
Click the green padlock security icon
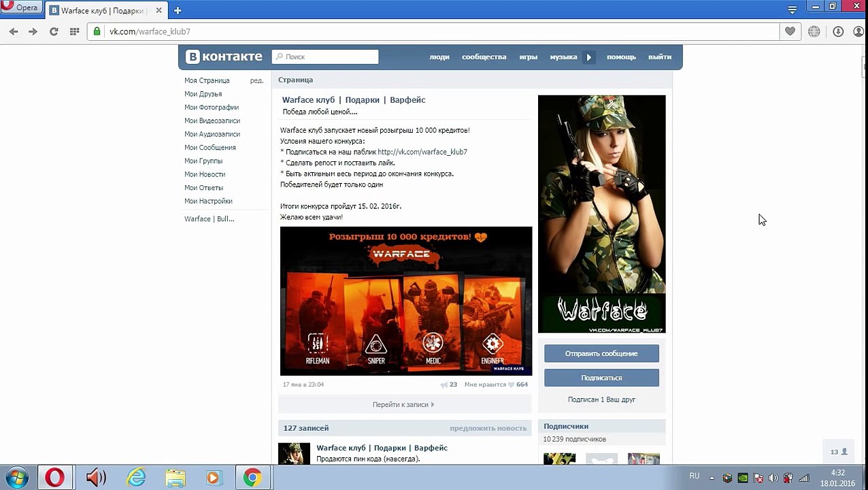click(x=97, y=31)
